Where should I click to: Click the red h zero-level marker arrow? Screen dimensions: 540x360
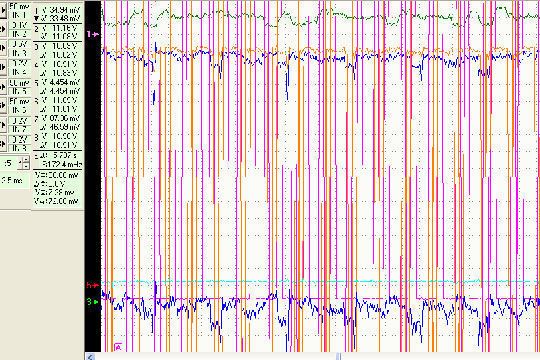(93, 285)
